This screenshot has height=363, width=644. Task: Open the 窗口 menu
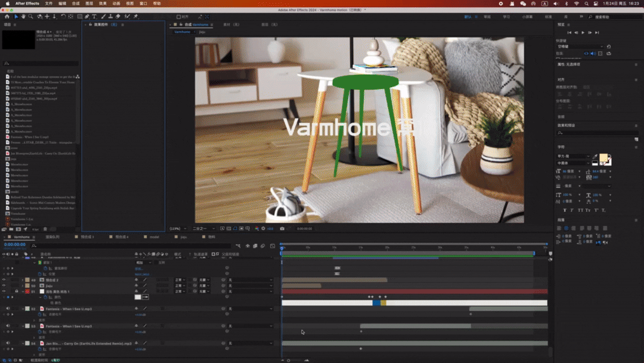point(143,4)
